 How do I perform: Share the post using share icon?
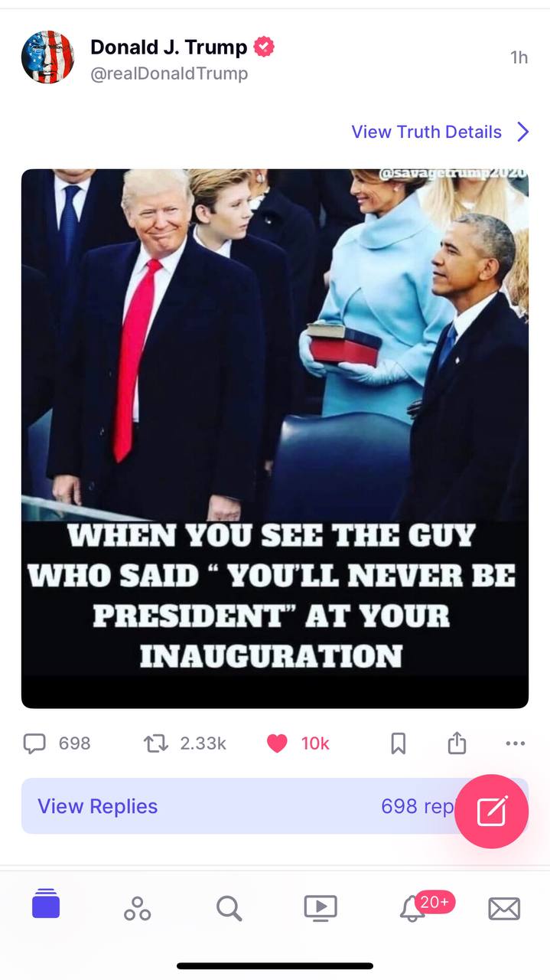pyautogui.click(x=457, y=743)
